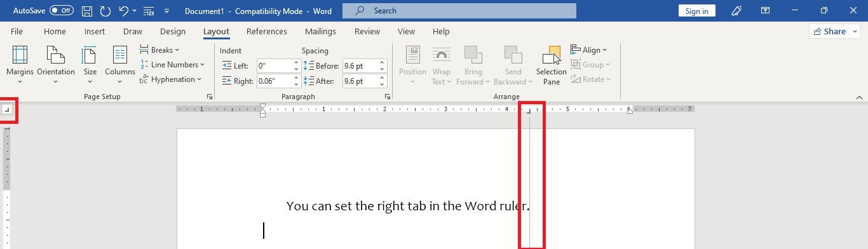Open the Selection Pane
This screenshot has width=868, height=249.
pos(552,65)
